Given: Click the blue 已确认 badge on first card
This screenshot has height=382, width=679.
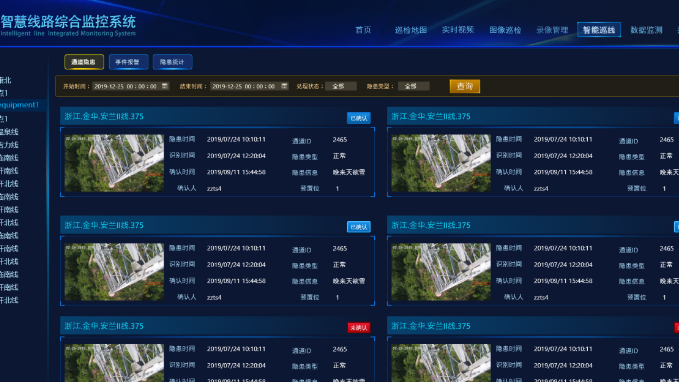Looking at the screenshot, I should tap(359, 118).
